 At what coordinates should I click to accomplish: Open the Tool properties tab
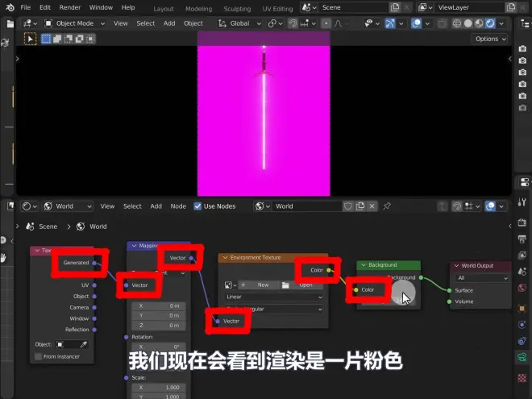[x=522, y=202]
